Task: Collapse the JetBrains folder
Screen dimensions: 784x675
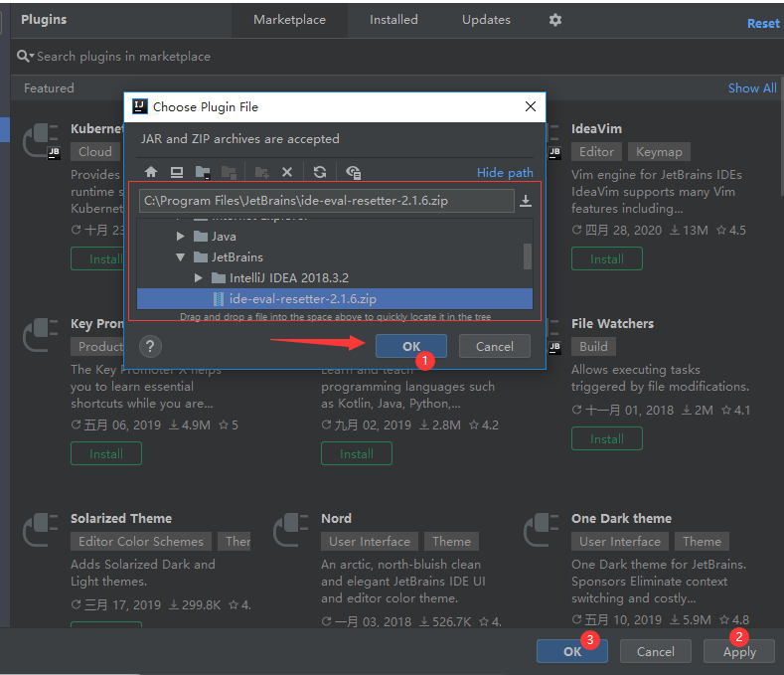Action: [x=181, y=257]
